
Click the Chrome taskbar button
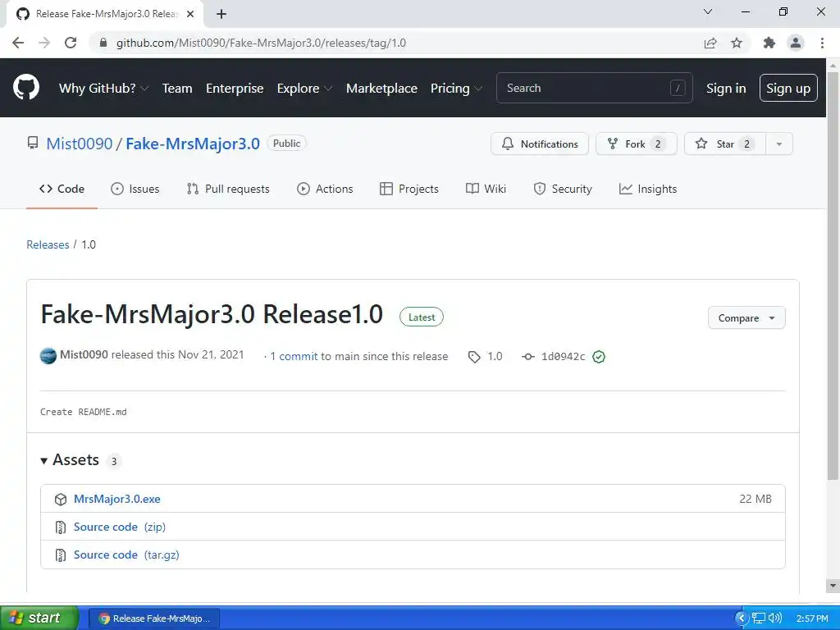click(153, 619)
